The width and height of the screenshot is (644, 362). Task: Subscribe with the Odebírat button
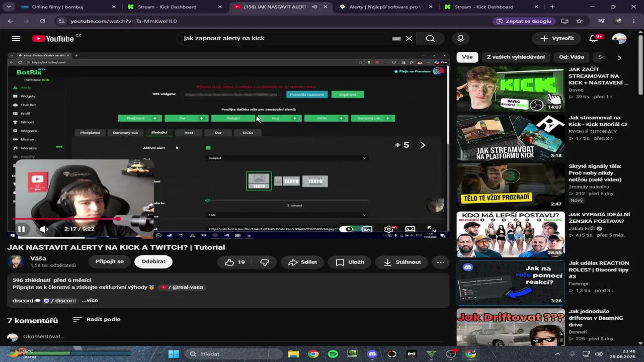pos(153,261)
